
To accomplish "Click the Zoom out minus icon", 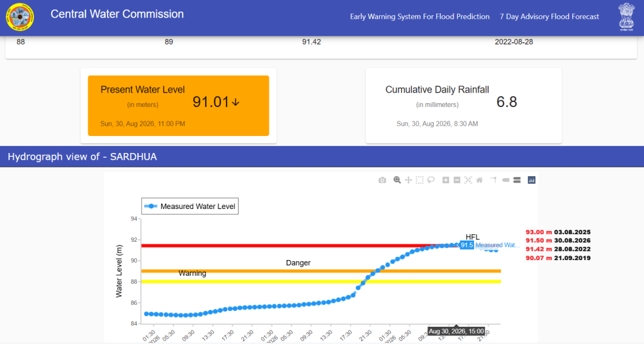I will click(x=456, y=180).
